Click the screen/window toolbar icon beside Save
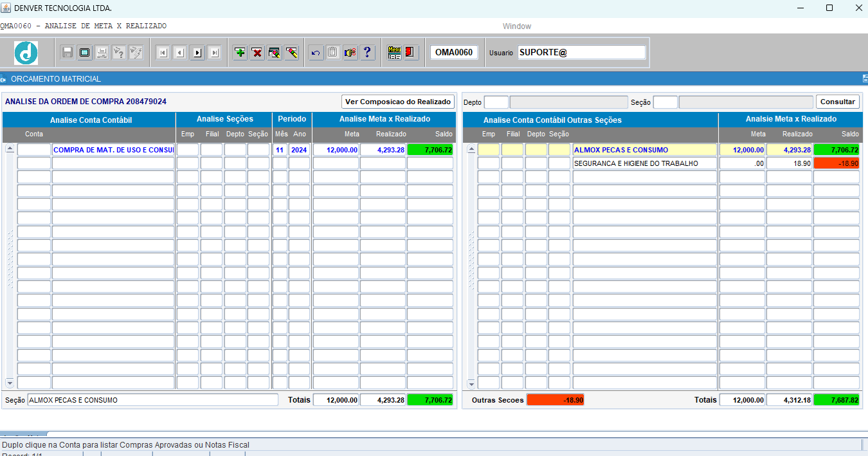 [x=84, y=53]
